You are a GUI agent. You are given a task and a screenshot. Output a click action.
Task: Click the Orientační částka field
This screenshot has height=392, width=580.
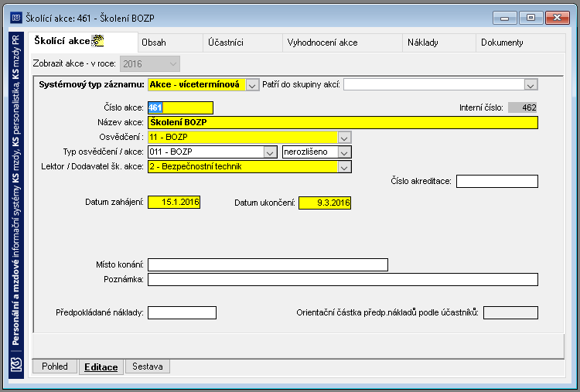[511, 313]
